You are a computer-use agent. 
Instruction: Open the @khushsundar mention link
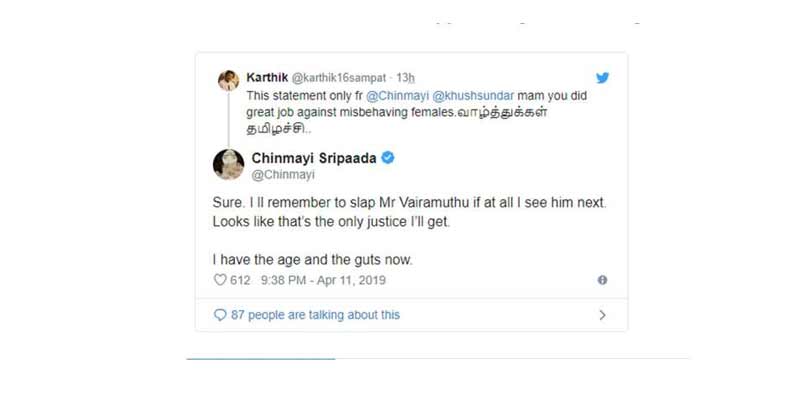tap(473, 96)
